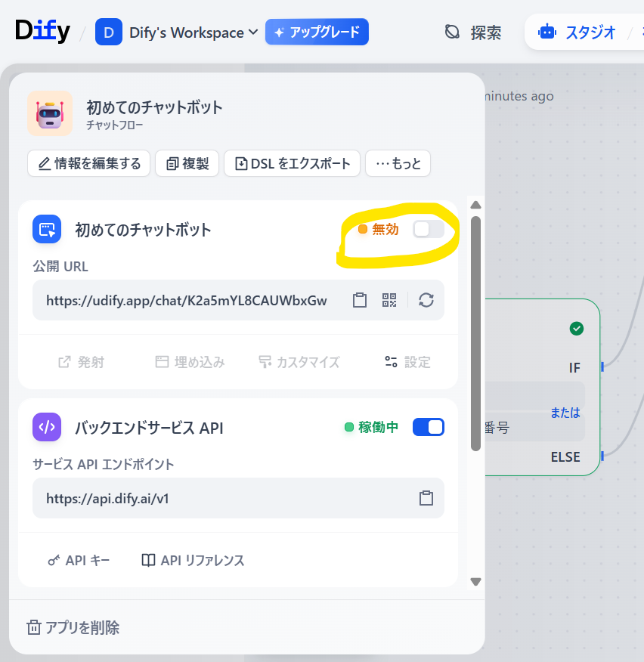Click the panel scroll down arrow
This screenshot has width=644, height=662.
click(x=475, y=582)
